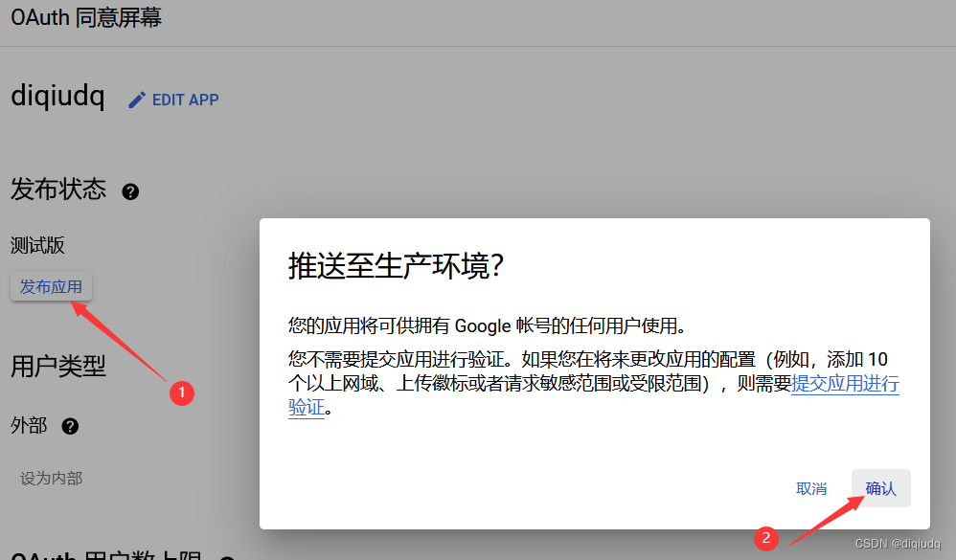The width and height of the screenshot is (956, 560).
Task: Click the app name diqiudq
Action: 57,97
